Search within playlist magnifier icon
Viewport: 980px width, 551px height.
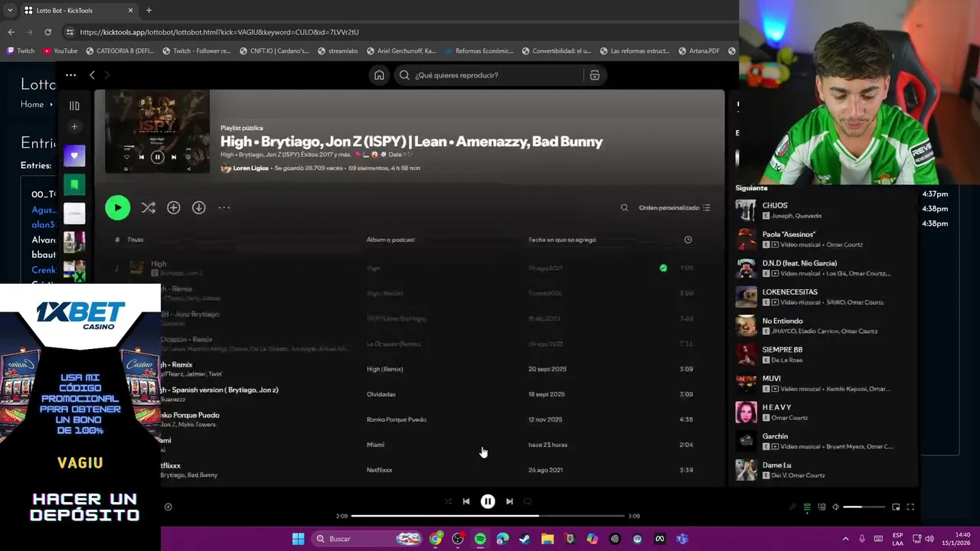624,207
